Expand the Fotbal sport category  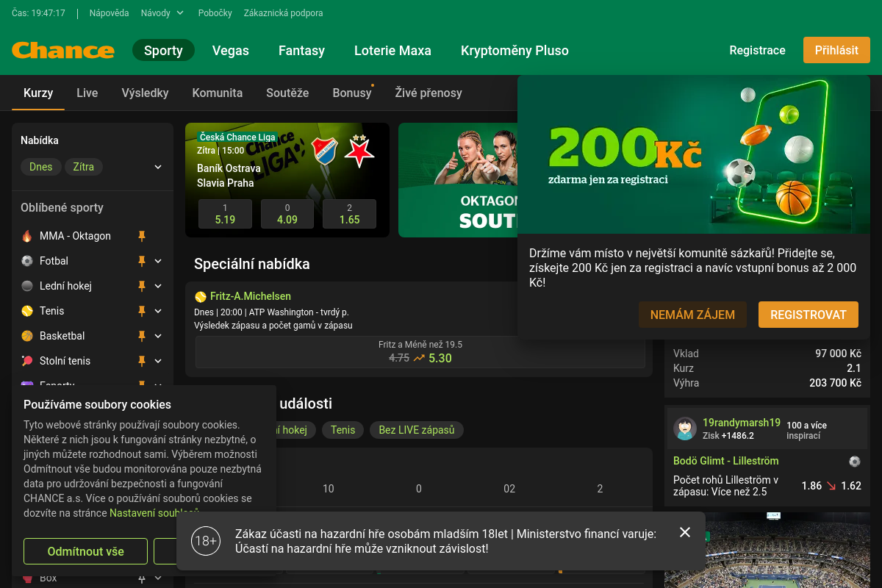158,261
